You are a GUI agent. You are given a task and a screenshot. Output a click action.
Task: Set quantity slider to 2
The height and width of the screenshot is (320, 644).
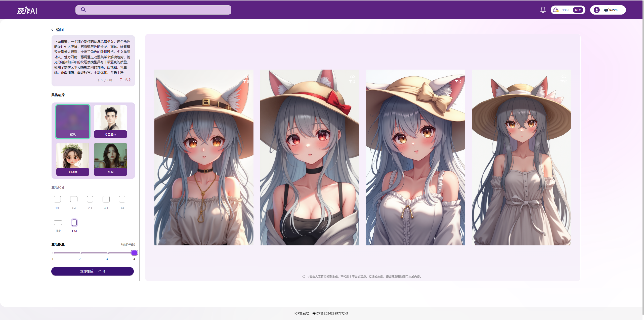(81, 253)
